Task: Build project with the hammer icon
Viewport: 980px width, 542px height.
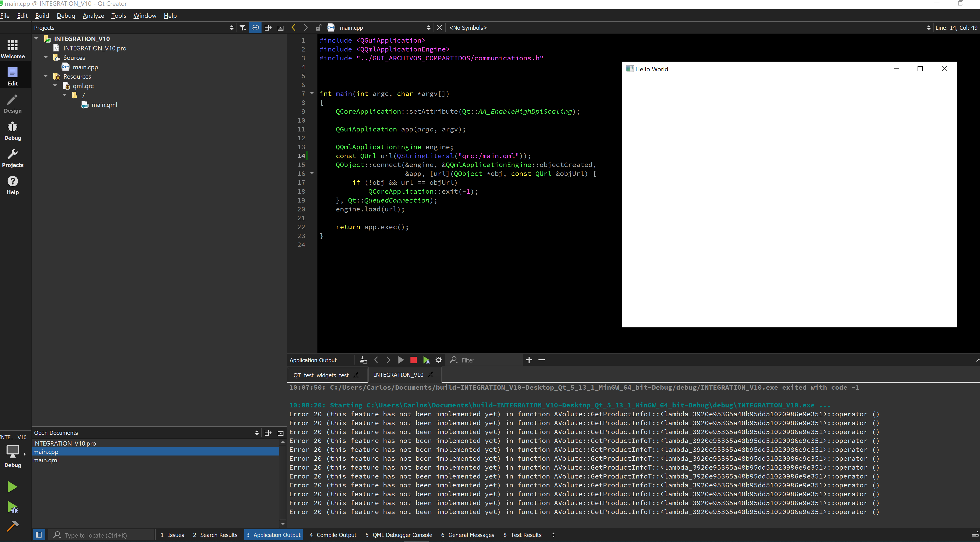Action: pos(12,526)
